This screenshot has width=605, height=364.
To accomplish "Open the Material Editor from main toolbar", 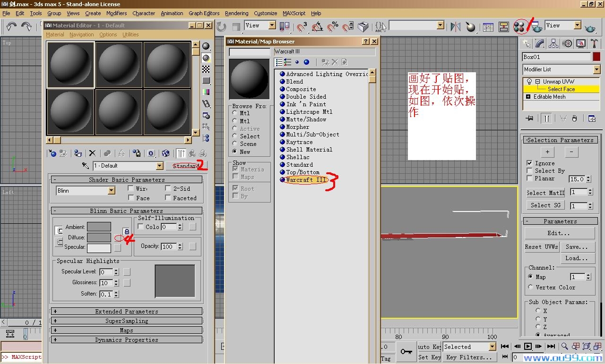I will point(520,27).
